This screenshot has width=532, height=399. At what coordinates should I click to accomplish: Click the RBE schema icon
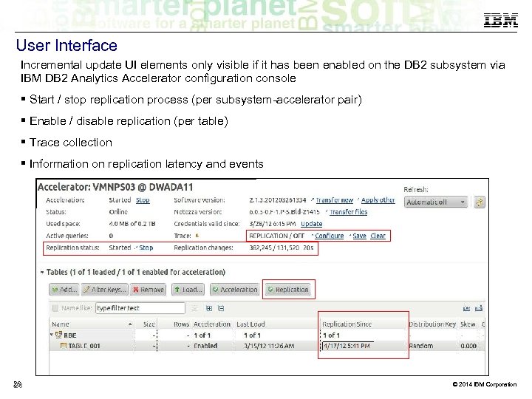point(58,335)
